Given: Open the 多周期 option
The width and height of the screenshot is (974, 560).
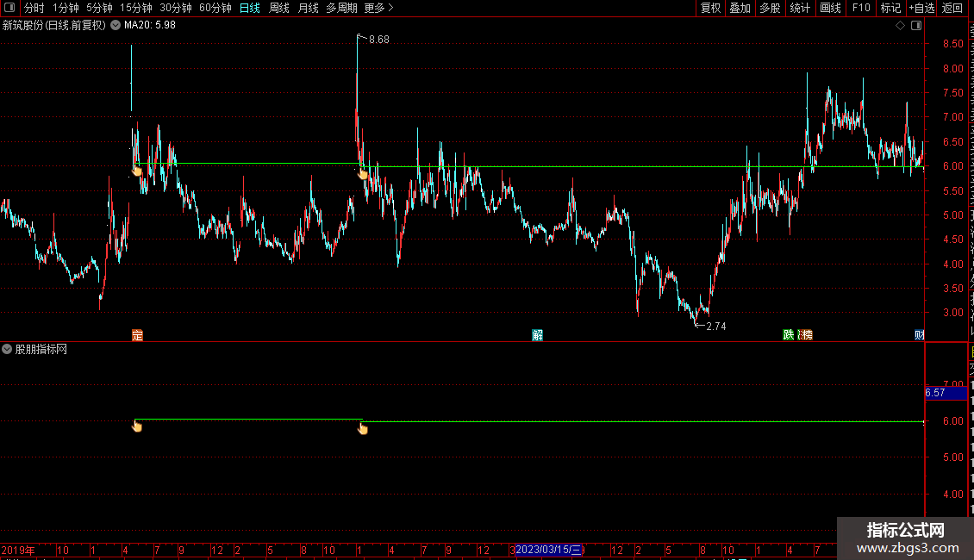Looking at the screenshot, I should pos(341,8).
